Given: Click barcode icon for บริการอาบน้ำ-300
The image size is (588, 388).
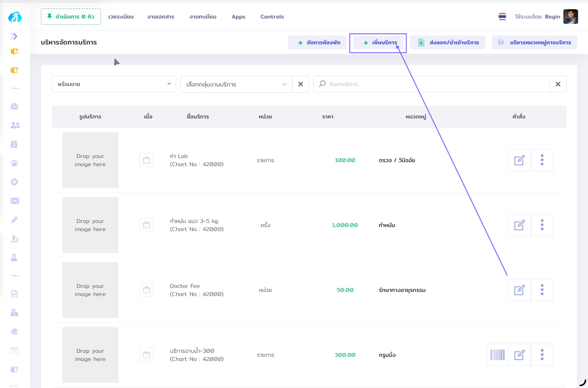Looking at the screenshot, I should tap(497, 355).
